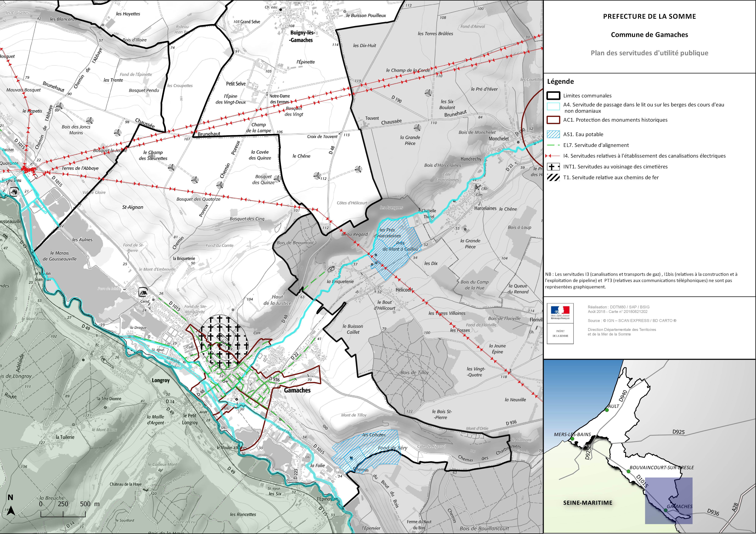Click the AULT green dot on inset map
756x534 pixels.
pos(606,410)
